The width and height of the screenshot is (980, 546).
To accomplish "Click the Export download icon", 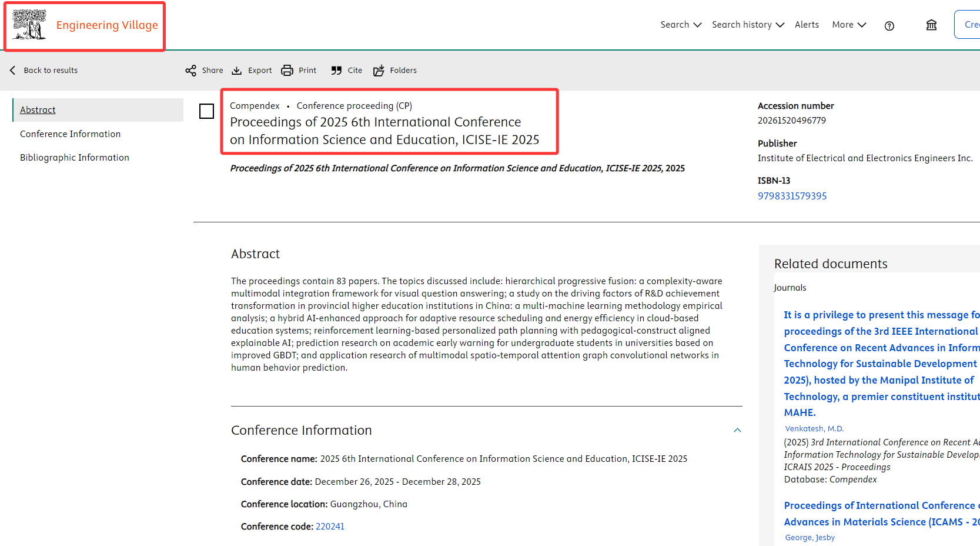I will [236, 71].
